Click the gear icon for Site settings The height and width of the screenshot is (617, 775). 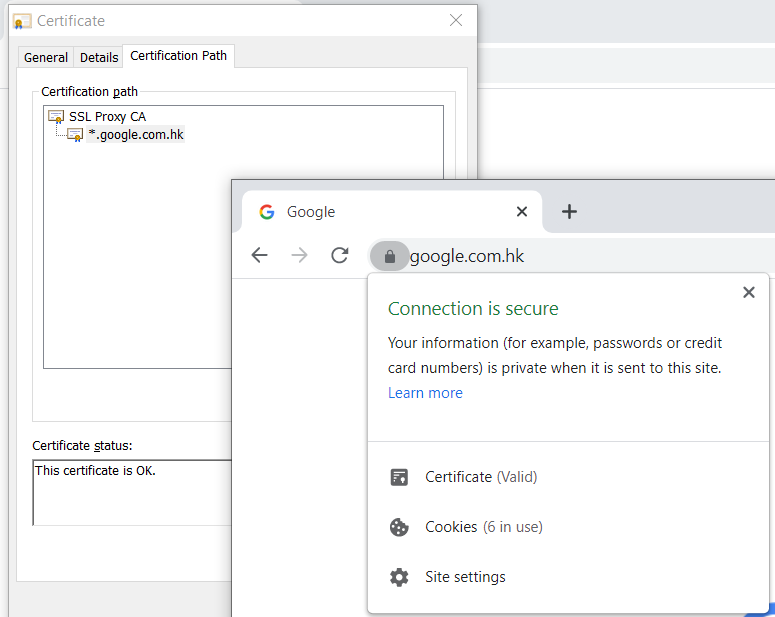[x=399, y=577]
